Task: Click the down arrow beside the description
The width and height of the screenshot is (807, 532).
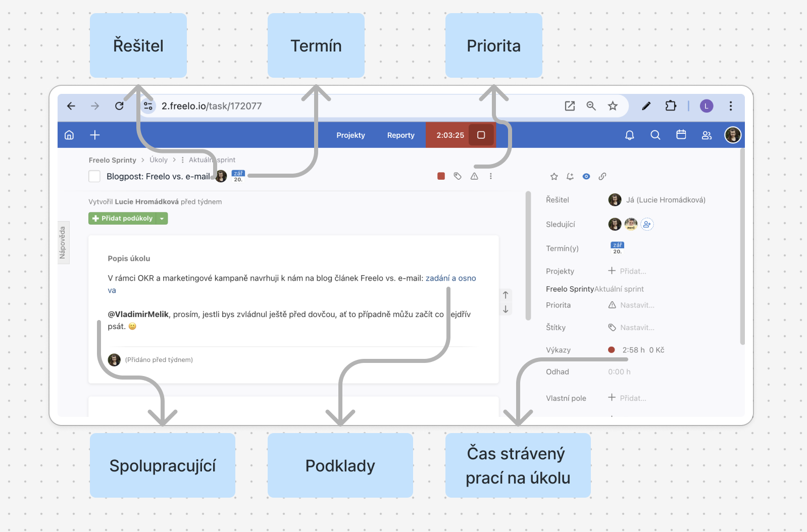Action: 506,309
